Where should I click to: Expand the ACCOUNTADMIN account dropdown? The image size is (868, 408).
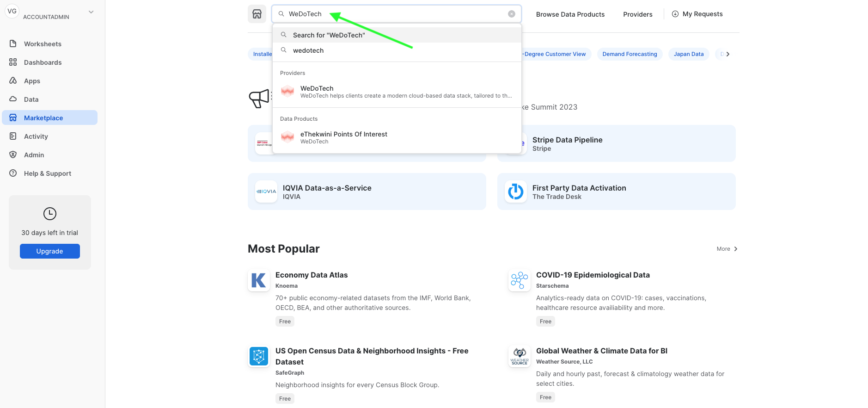tap(91, 12)
